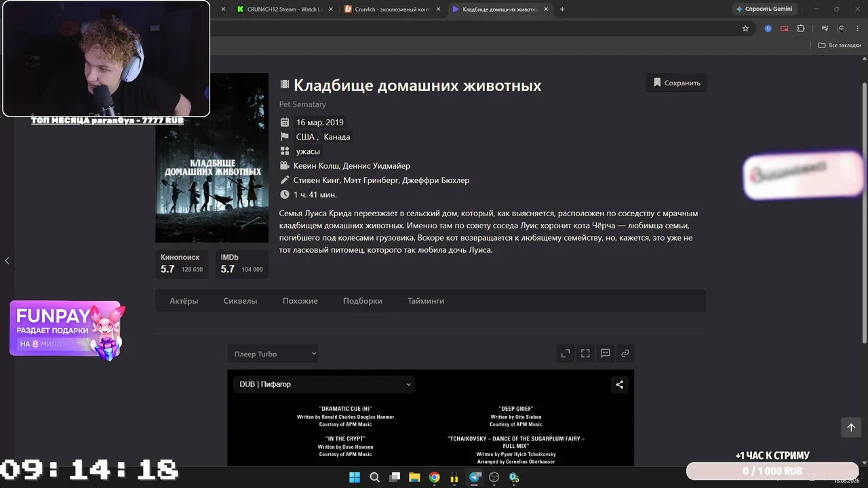Open Task View on the taskbar

(x=395, y=477)
